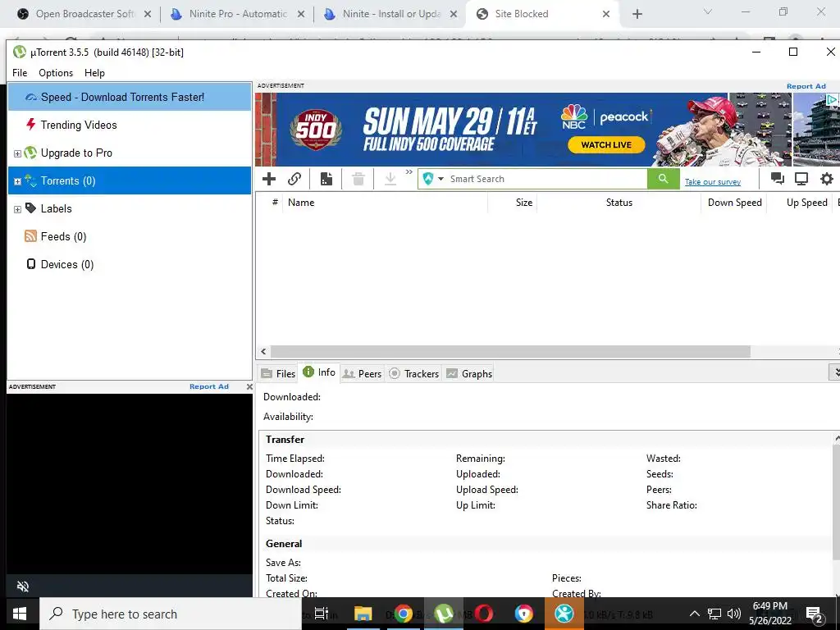This screenshot has width=840, height=630.
Task: Expand the Upgrade to Pro node
Action: pyautogui.click(x=17, y=153)
